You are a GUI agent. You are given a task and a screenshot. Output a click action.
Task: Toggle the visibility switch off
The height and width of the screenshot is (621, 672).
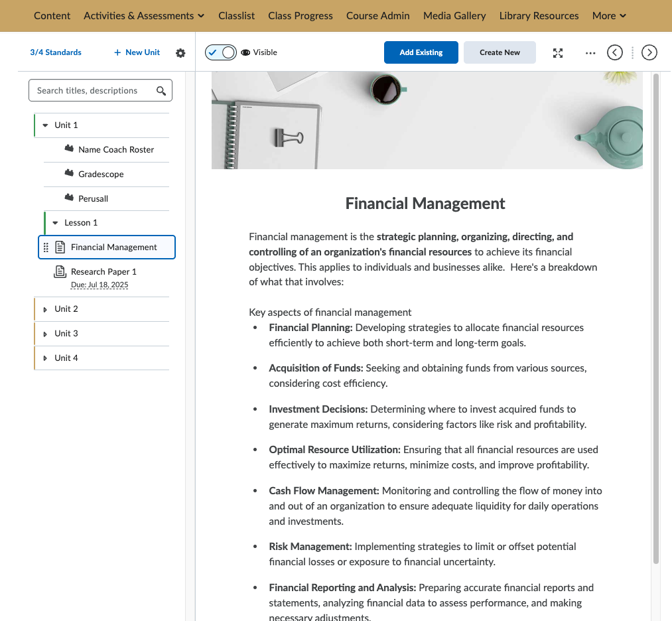click(x=221, y=52)
